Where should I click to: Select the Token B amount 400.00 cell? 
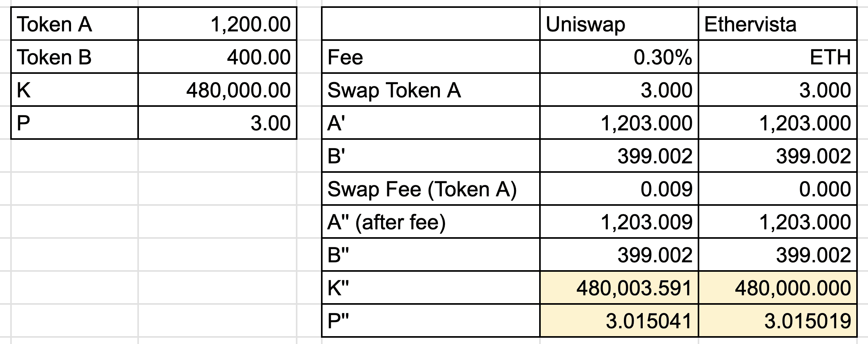(217, 57)
